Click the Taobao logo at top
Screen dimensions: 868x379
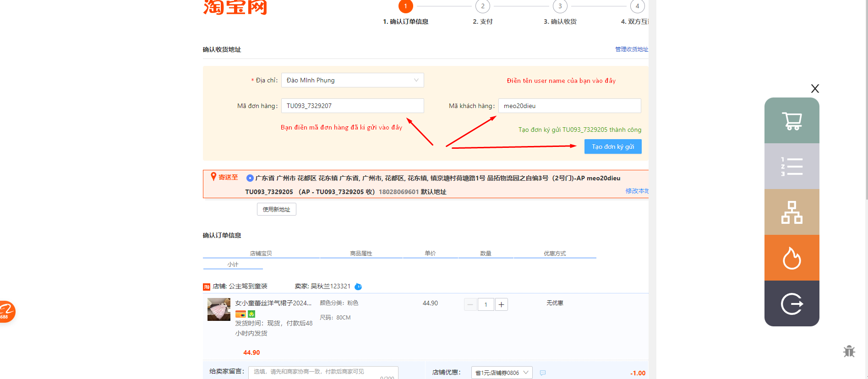coord(235,7)
